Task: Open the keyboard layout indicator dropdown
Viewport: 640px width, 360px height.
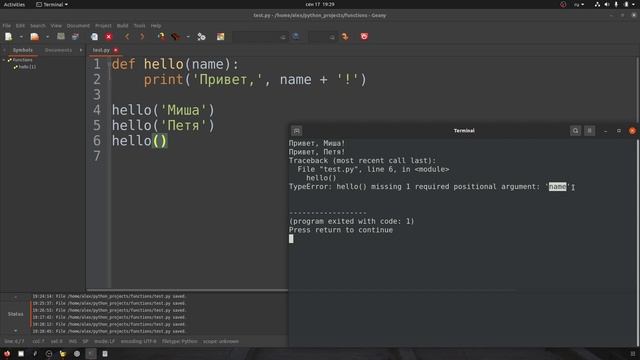Action: point(579,4)
